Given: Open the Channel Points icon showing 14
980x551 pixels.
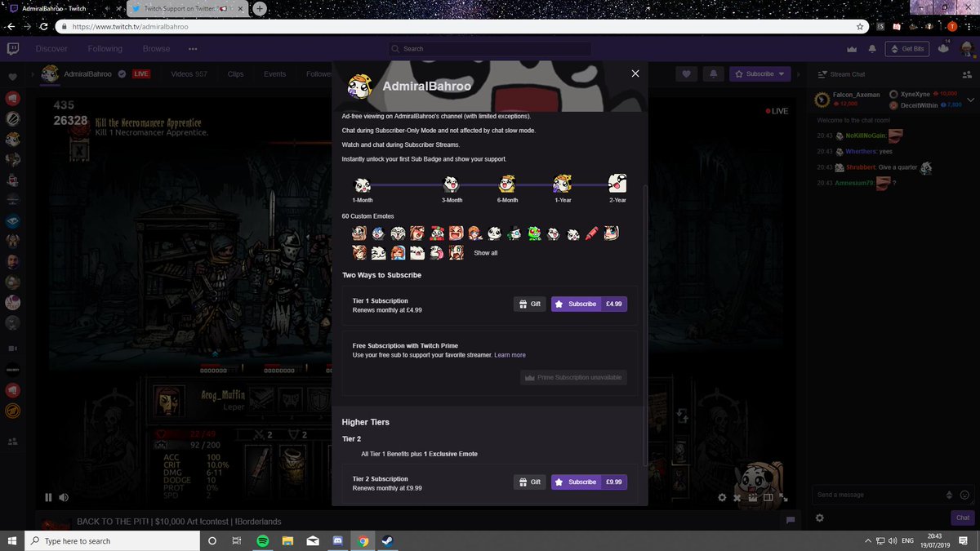Looking at the screenshot, I should (x=943, y=48).
